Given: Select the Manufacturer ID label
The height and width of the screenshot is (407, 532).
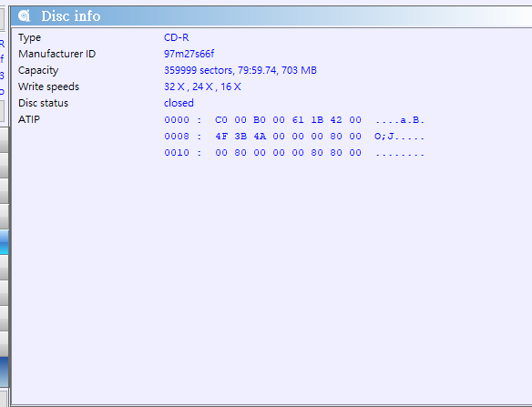Looking at the screenshot, I should [x=57, y=54].
